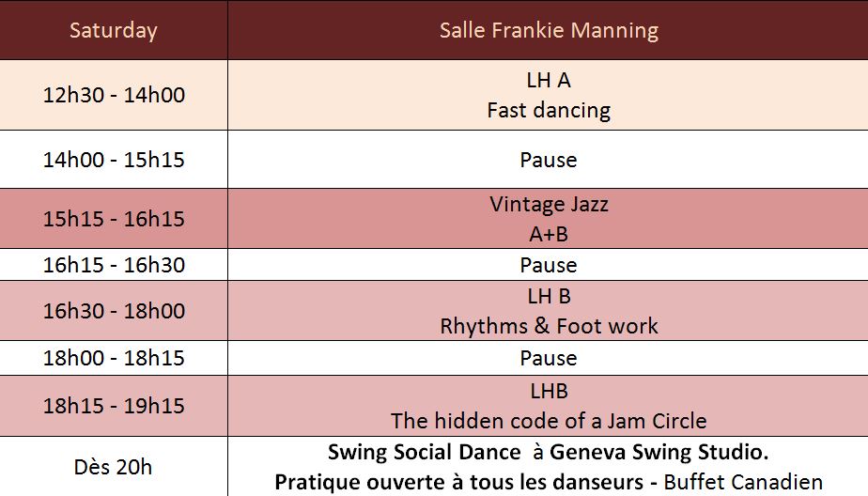The height and width of the screenshot is (496, 868).
Task: Click the Buffet Canadien text
Action: [x=743, y=482]
